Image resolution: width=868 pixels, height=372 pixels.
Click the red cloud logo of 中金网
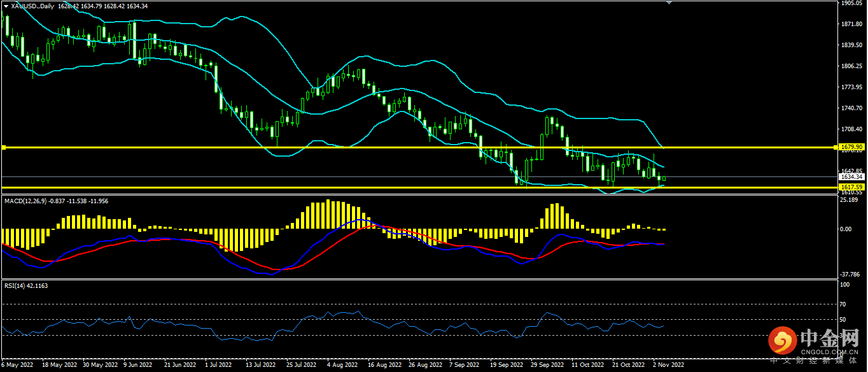point(781,342)
